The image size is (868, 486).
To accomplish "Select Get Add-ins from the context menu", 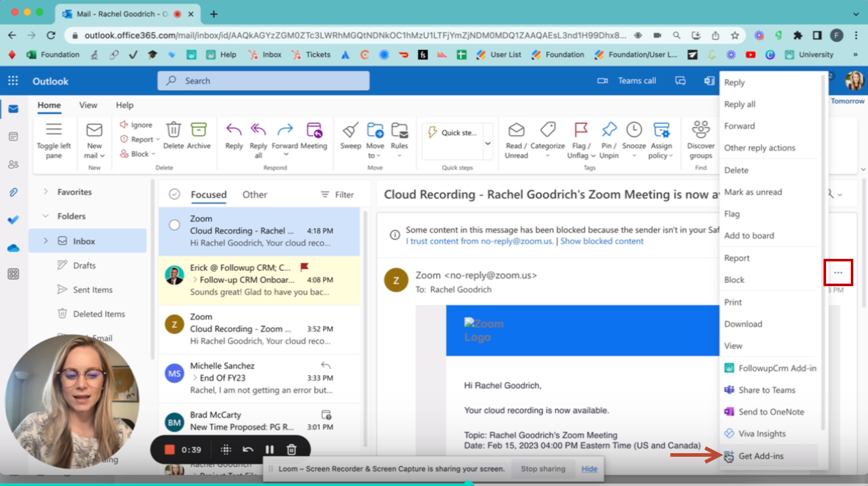I will click(761, 456).
